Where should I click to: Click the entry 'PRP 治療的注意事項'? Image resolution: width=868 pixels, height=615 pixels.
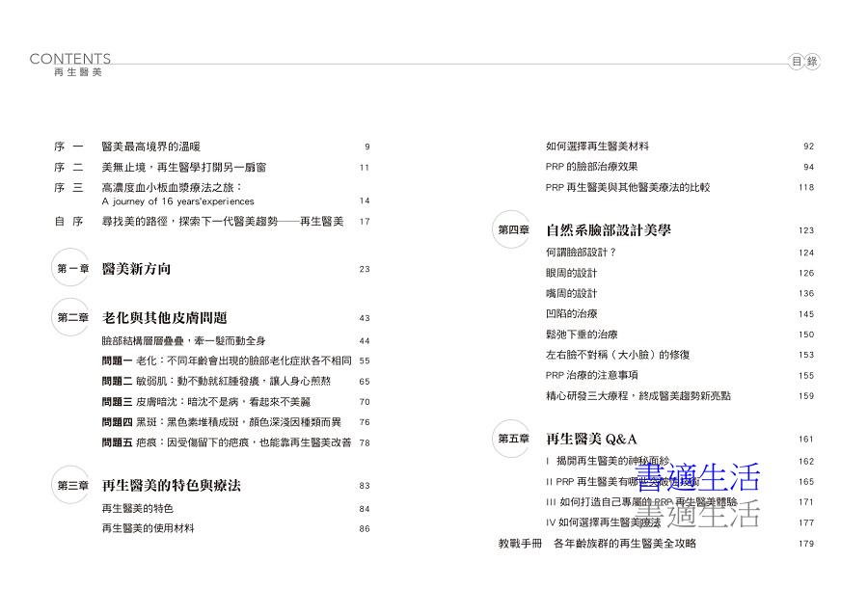[x=592, y=375]
